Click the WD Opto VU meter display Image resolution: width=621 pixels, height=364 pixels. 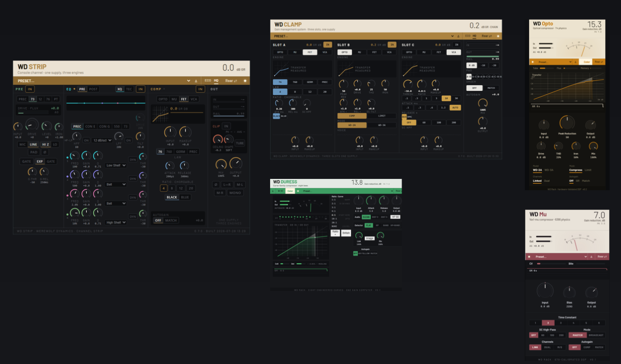click(x=579, y=49)
